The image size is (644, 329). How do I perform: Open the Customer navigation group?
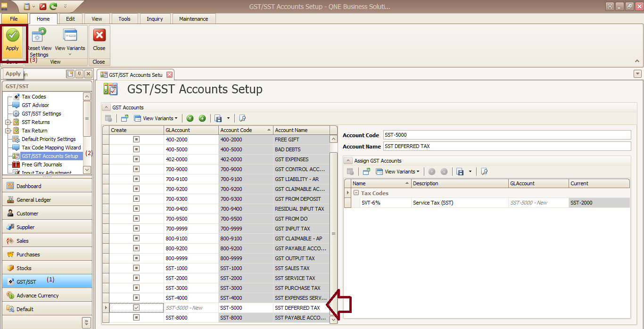click(47, 214)
